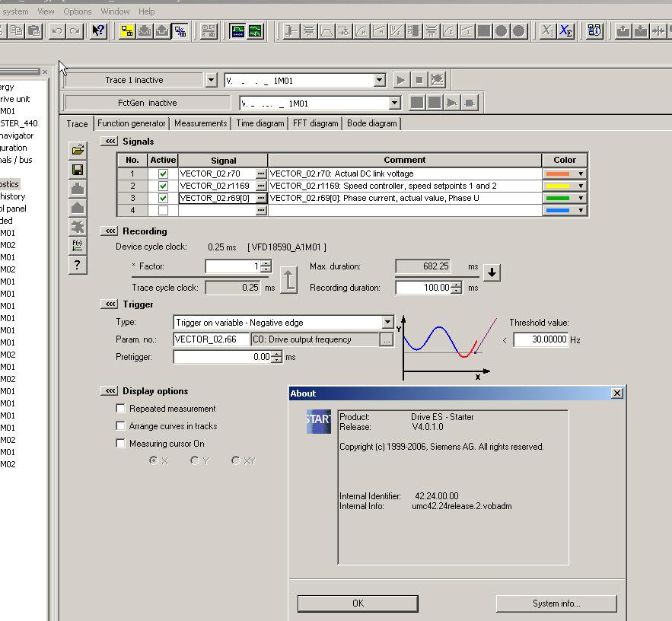This screenshot has height=621, width=672.
Task: Click the Recording duration input field
Action: (424, 288)
